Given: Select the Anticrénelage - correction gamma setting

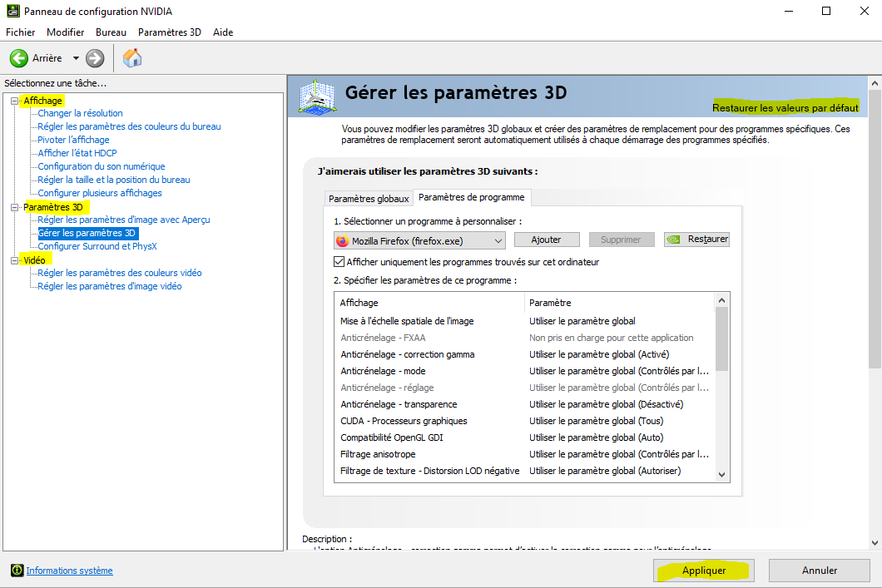Looking at the screenshot, I should pos(525,354).
